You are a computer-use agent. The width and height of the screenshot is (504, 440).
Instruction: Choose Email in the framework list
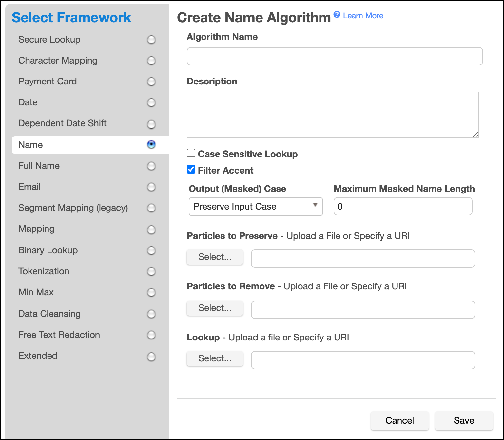[151, 187]
